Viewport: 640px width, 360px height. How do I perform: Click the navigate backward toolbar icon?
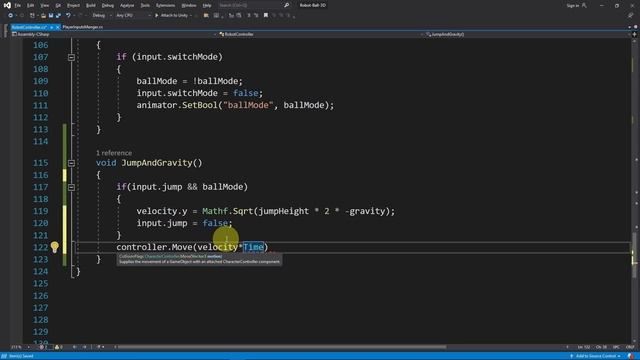coord(10,16)
